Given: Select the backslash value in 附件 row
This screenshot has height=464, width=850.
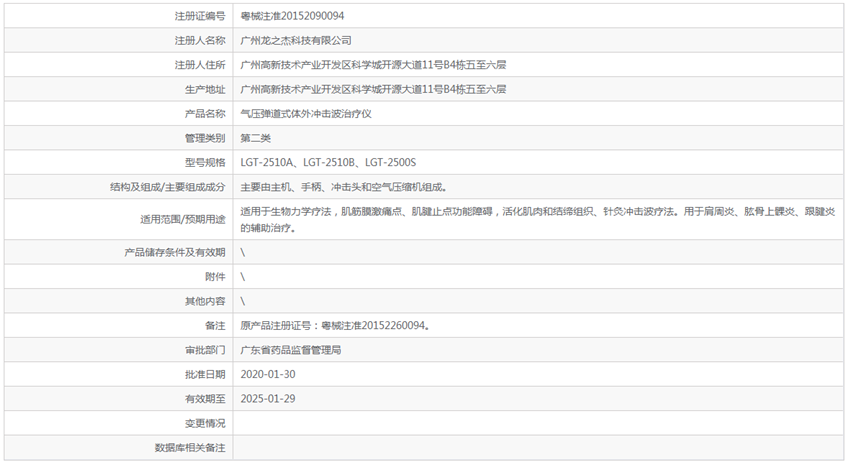Looking at the screenshot, I should click(x=243, y=277).
